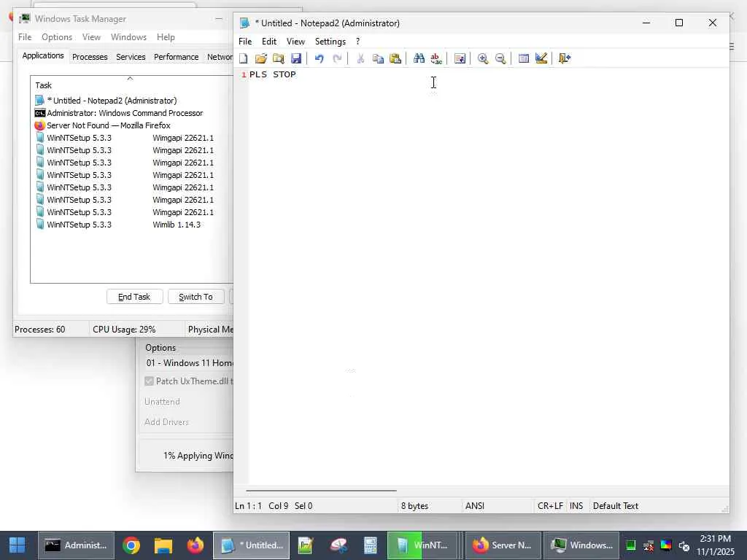Image resolution: width=747 pixels, height=560 pixels.
Task: Click Add Drivers option in WinNTSetup
Action: coord(167,422)
